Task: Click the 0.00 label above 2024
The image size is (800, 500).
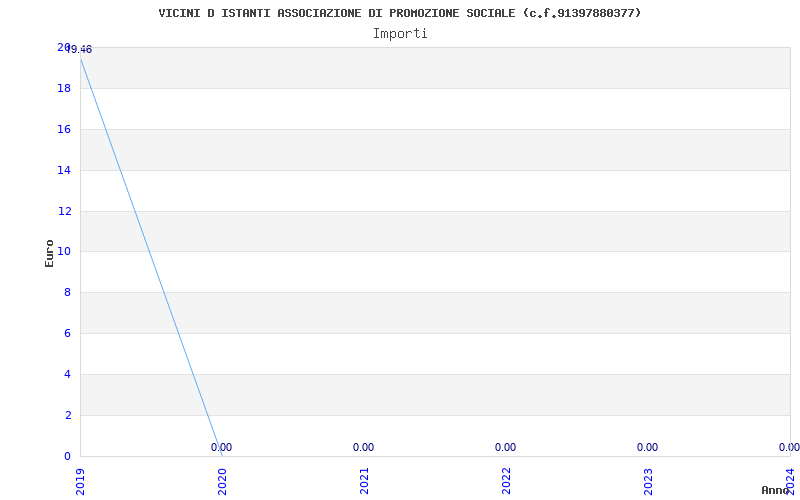Action: coord(789,447)
